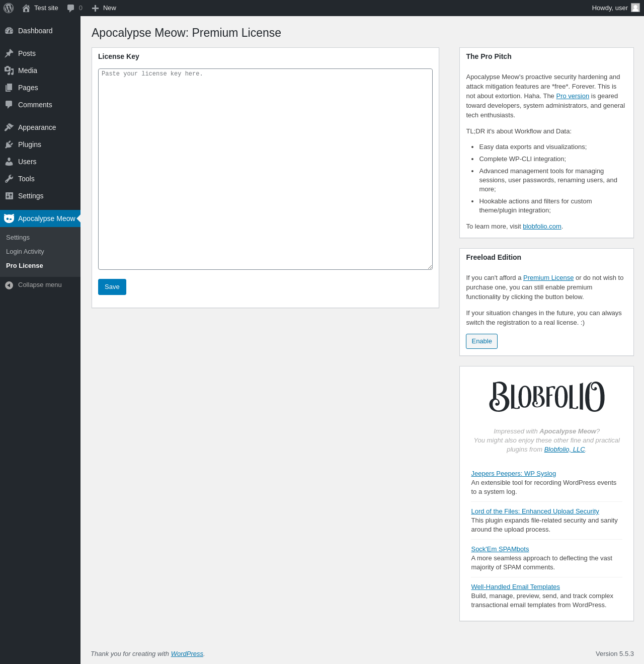Click the Save button
Viewport: 644px width, 664px height.
(x=112, y=287)
